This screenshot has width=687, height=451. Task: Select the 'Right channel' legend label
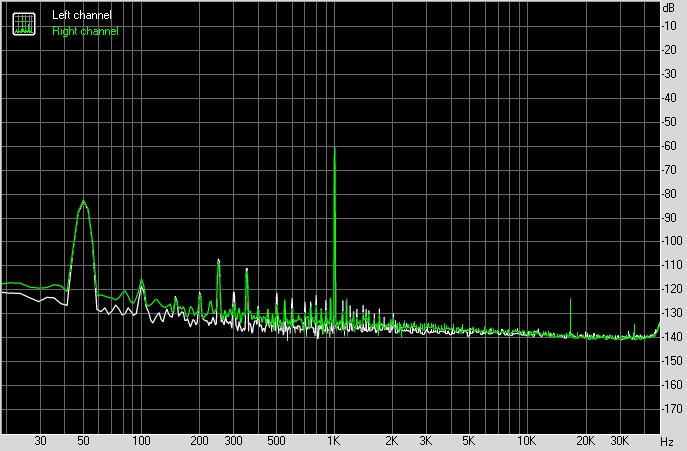(85, 31)
